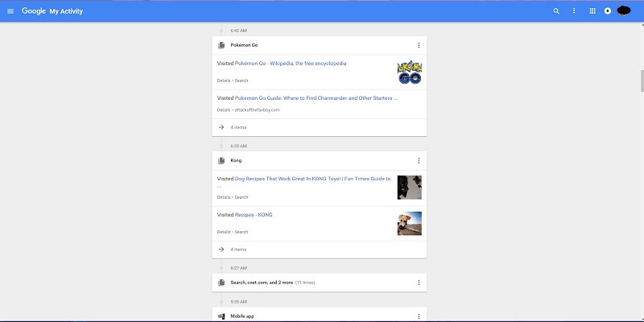
Task: Open options menu for Kong card
Action: point(419,160)
